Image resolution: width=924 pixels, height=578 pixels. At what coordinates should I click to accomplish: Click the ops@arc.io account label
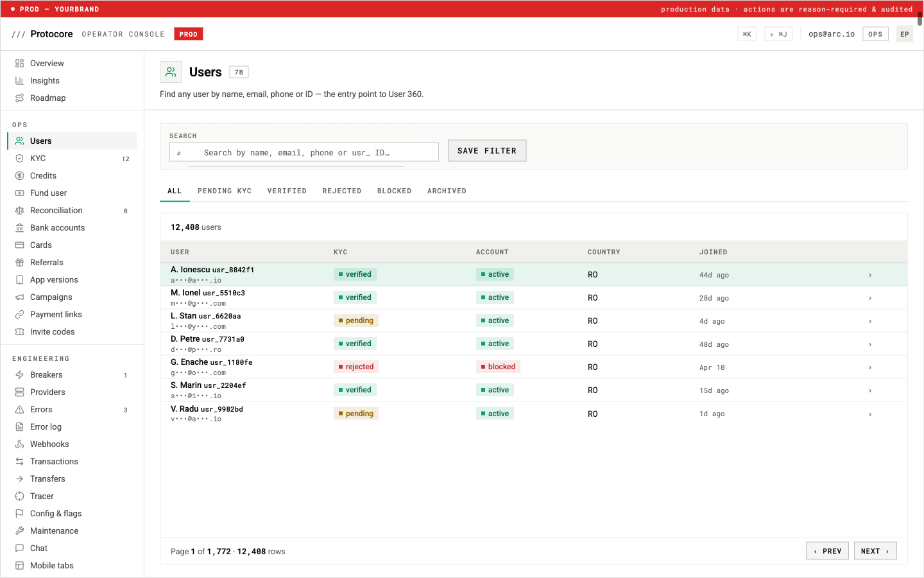pyautogui.click(x=832, y=34)
